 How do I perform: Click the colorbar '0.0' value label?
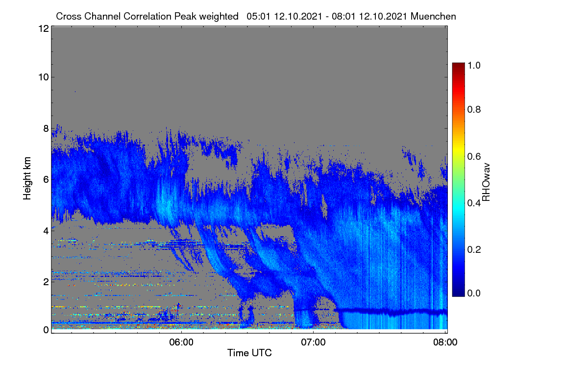tap(474, 293)
